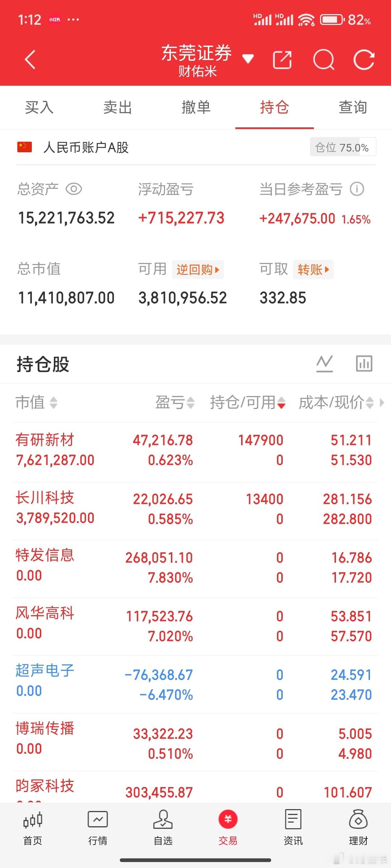Image resolution: width=391 pixels, height=868 pixels.
Task: Tap the 东莞证券 broker title
Action: tap(197, 53)
